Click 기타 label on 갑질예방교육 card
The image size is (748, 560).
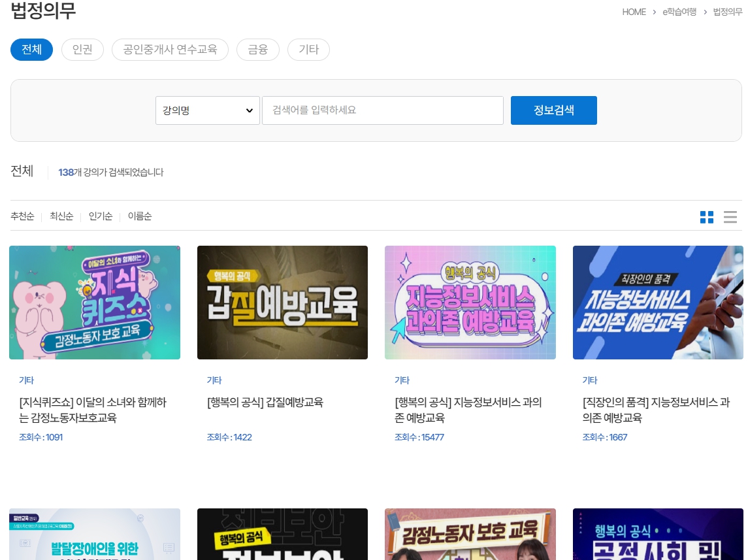(x=214, y=380)
